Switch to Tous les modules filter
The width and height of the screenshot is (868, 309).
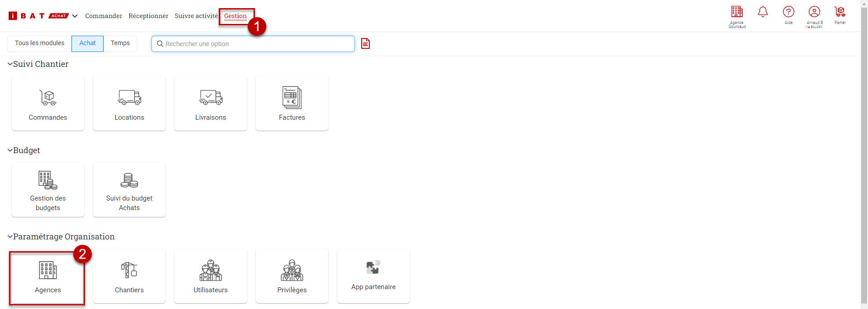[40, 43]
